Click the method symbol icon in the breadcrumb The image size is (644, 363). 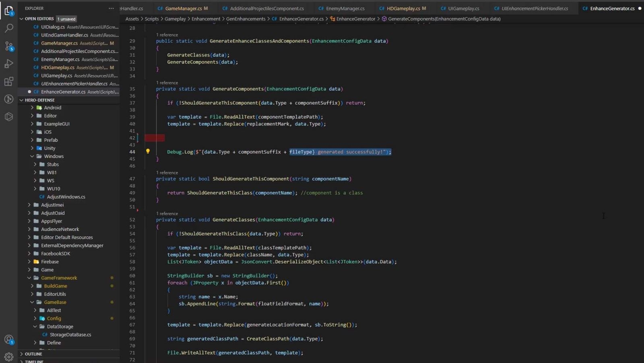point(384,19)
